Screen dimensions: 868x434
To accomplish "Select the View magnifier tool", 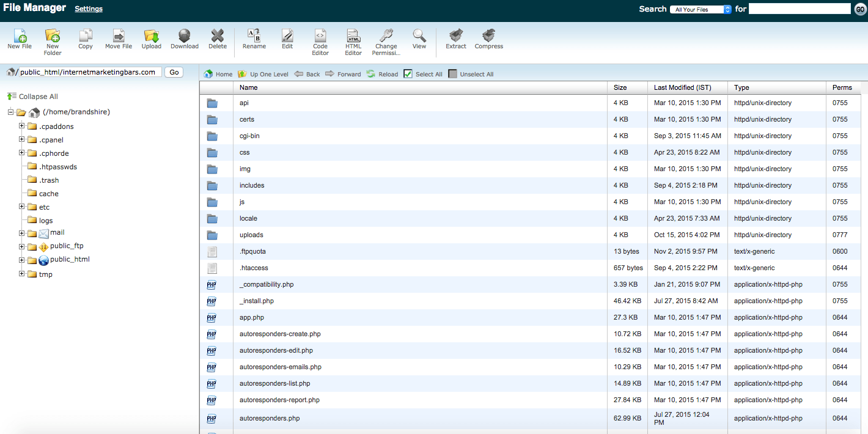I will pyautogui.click(x=419, y=39).
